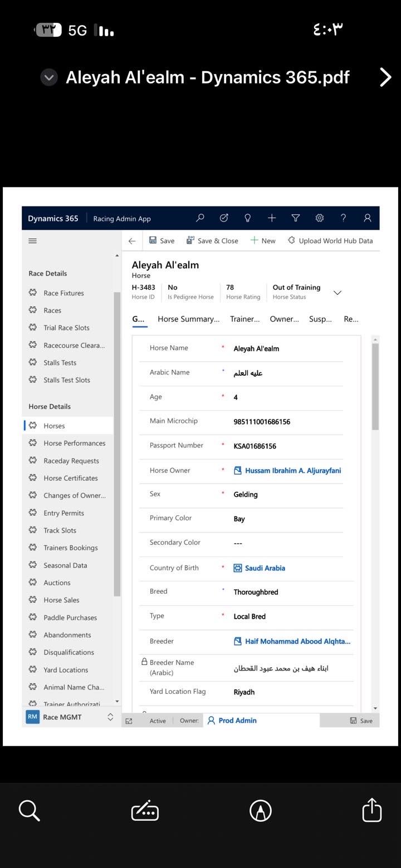This screenshot has height=868, width=401.
Task: Tap the markup pen icon
Action: pos(261,811)
